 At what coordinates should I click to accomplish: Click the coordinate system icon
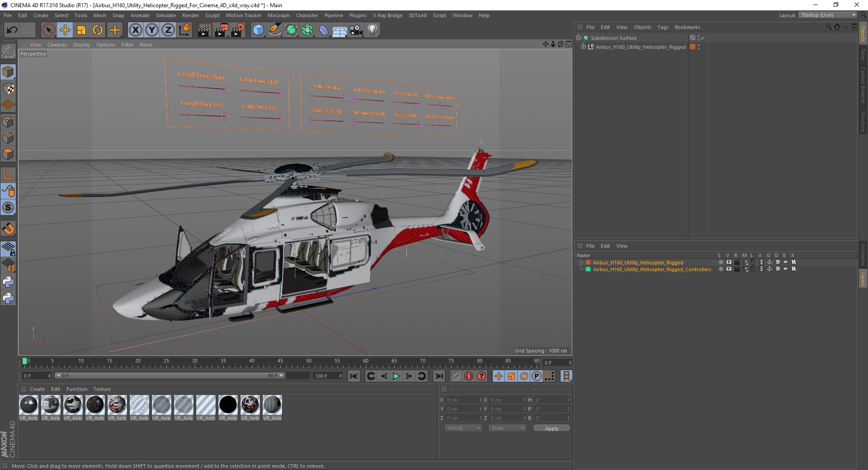pyautogui.click(x=184, y=30)
